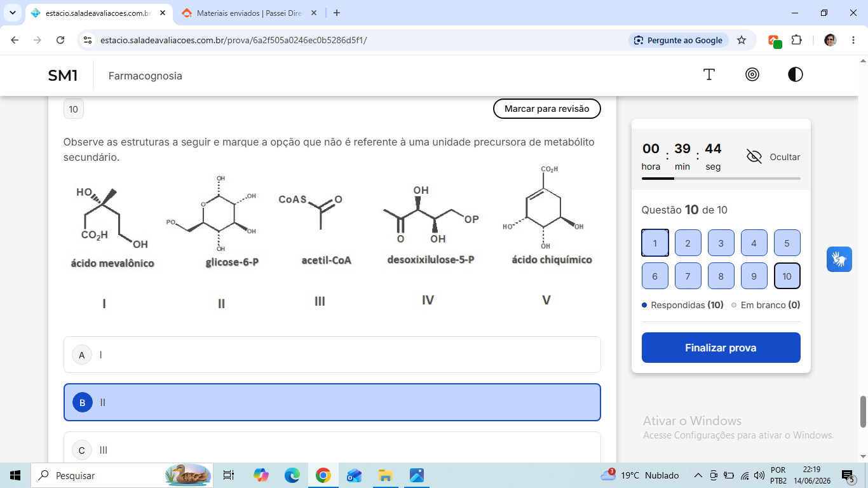Click the SM1 logo
The height and width of the screenshot is (488, 868).
pyautogui.click(x=63, y=76)
